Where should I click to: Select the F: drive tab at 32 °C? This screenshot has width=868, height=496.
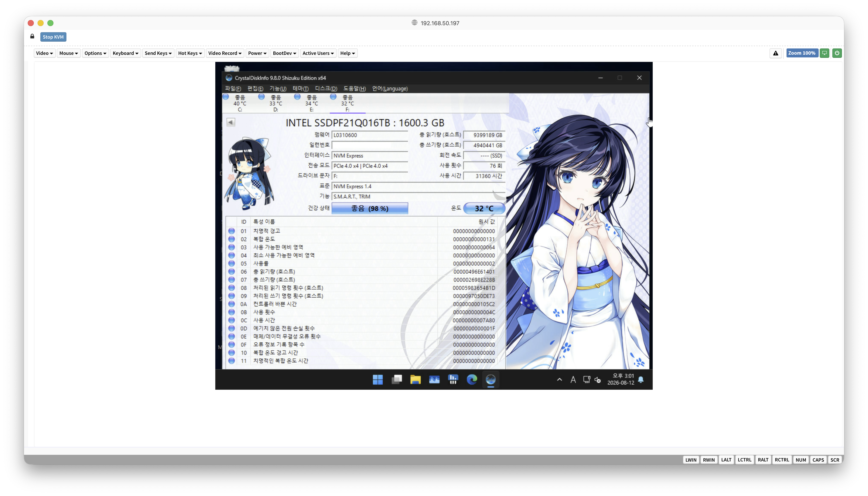347,103
